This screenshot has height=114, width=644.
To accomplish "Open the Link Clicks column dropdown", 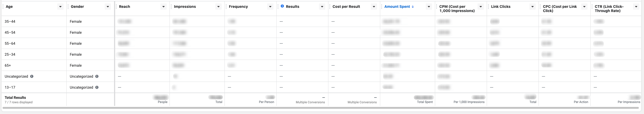I will 533,7.
